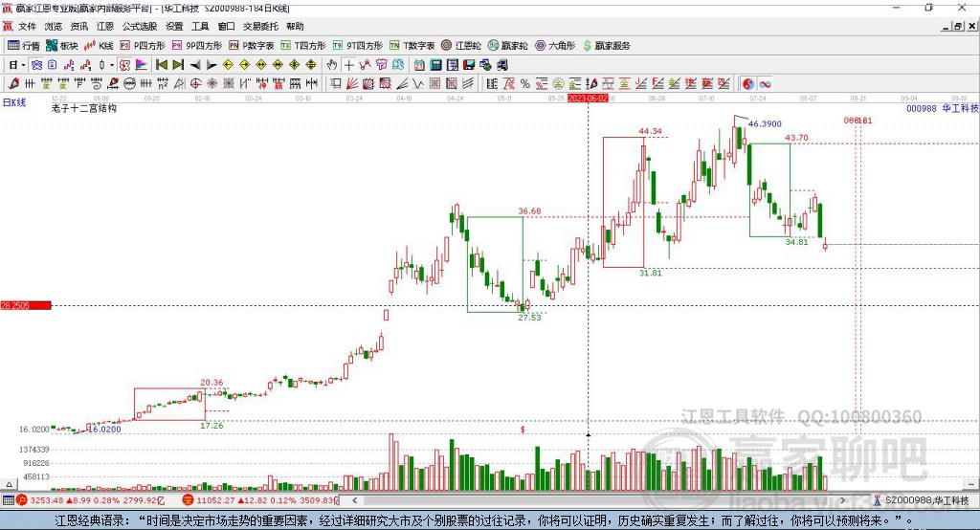Click the K线 chart button

coord(99,46)
